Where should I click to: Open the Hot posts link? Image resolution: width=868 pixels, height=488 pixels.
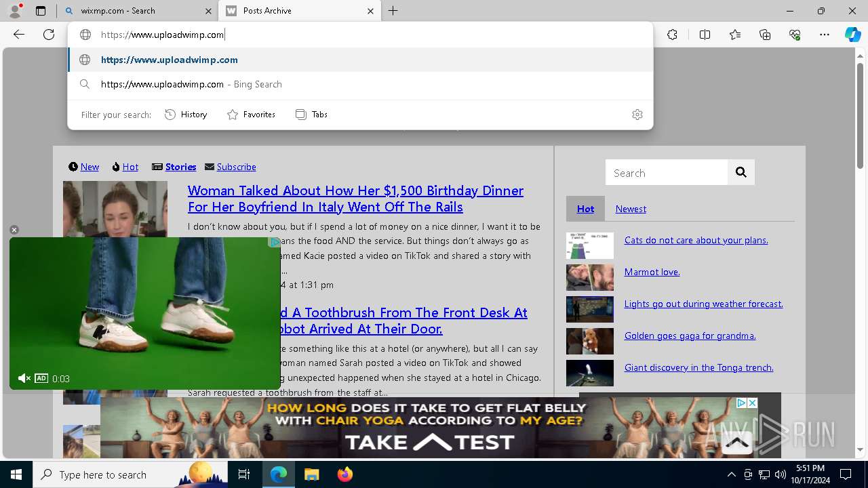click(130, 167)
